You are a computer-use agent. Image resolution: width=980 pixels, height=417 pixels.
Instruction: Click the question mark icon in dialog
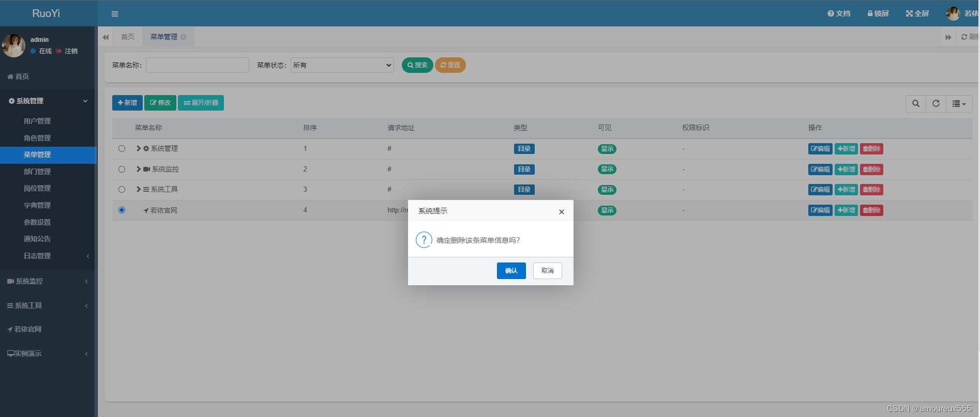coord(424,240)
